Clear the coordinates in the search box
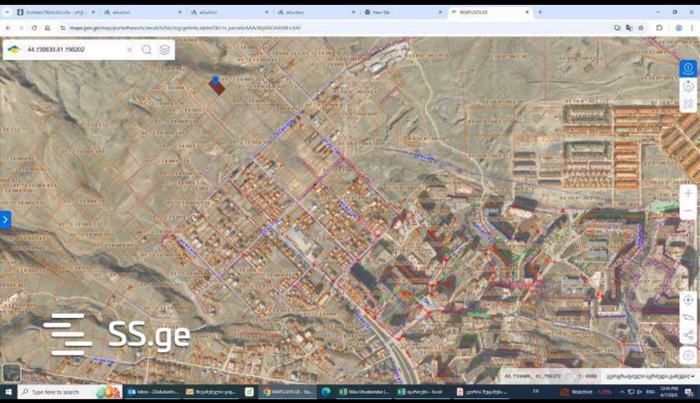This screenshot has height=403, width=700. 129,49
